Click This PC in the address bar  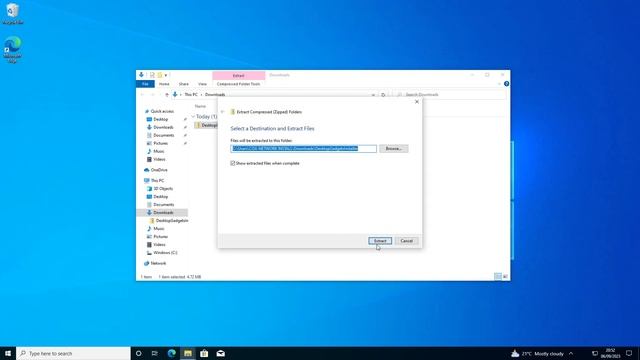(191, 95)
